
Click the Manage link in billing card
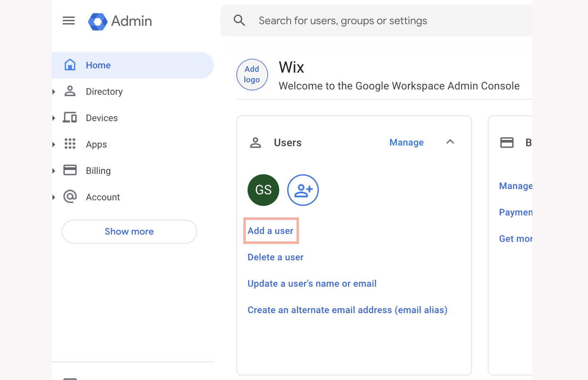click(x=515, y=186)
